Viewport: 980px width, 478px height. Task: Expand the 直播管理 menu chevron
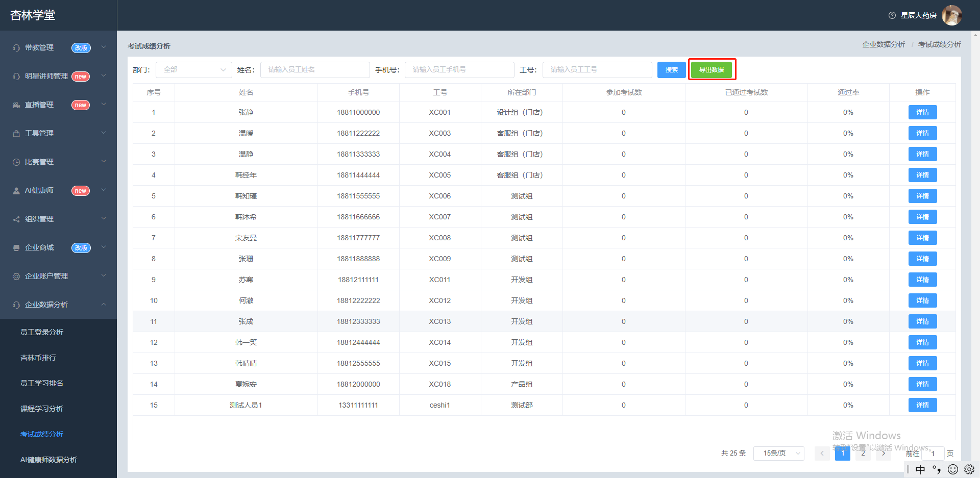[104, 104]
